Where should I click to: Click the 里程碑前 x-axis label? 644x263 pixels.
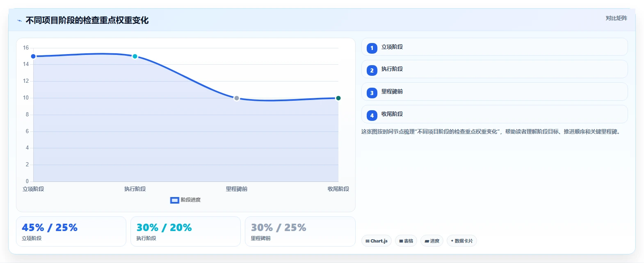(x=237, y=189)
